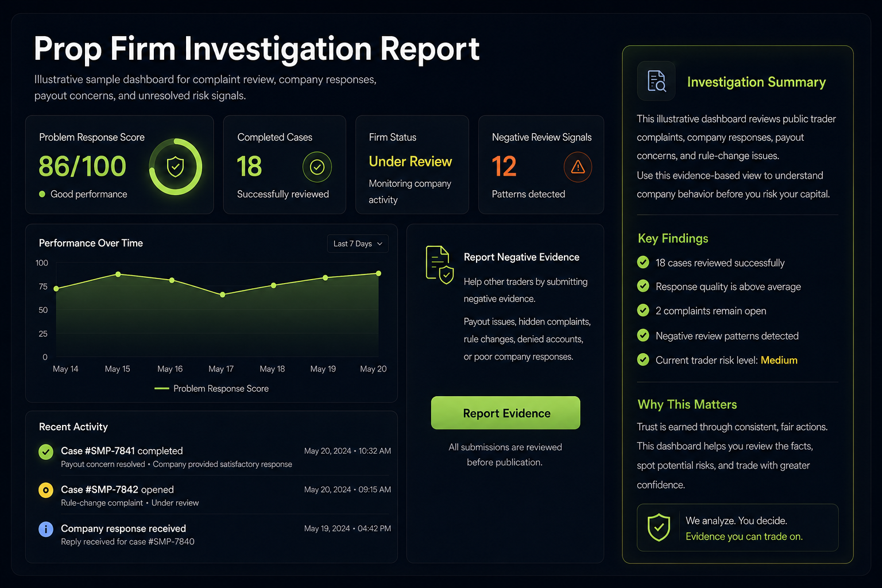Click the Key Findings heading
The width and height of the screenshot is (882, 588).
(x=673, y=238)
